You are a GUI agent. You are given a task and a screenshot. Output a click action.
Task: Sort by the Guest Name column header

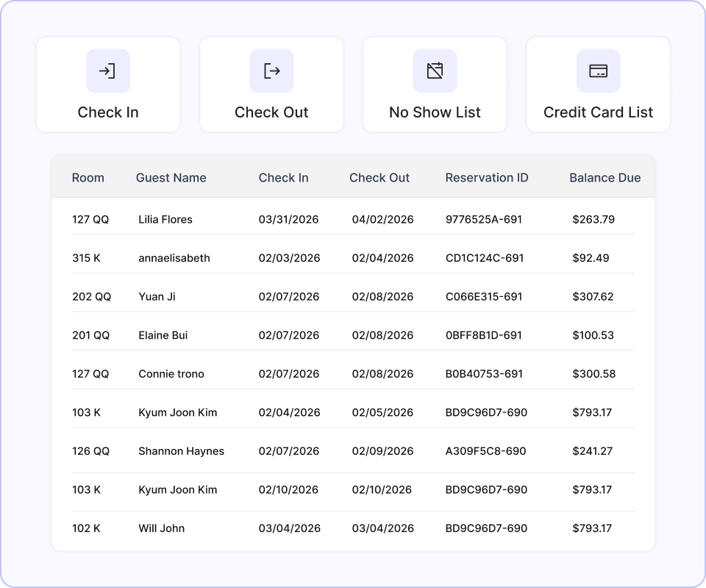[x=171, y=178]
